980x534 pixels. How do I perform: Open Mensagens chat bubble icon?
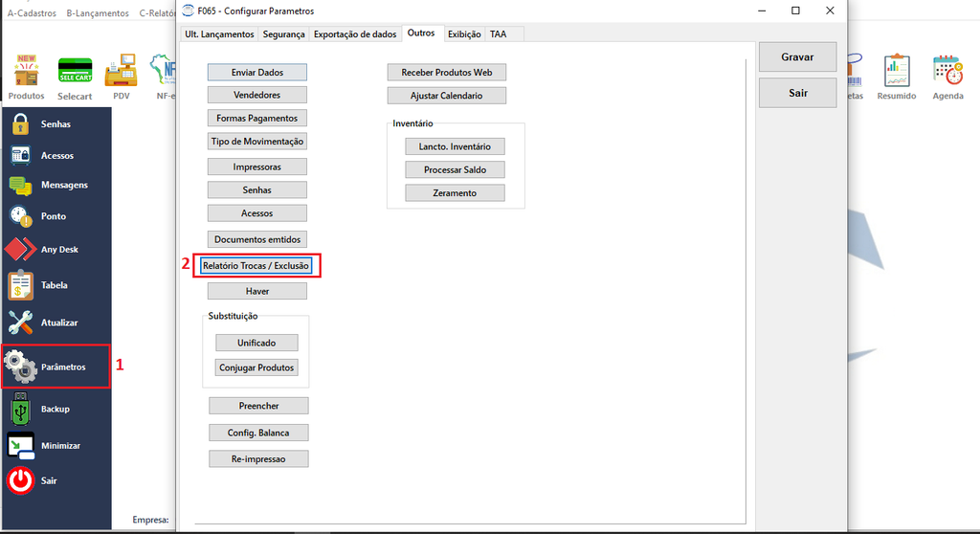(x=20, y=185)
